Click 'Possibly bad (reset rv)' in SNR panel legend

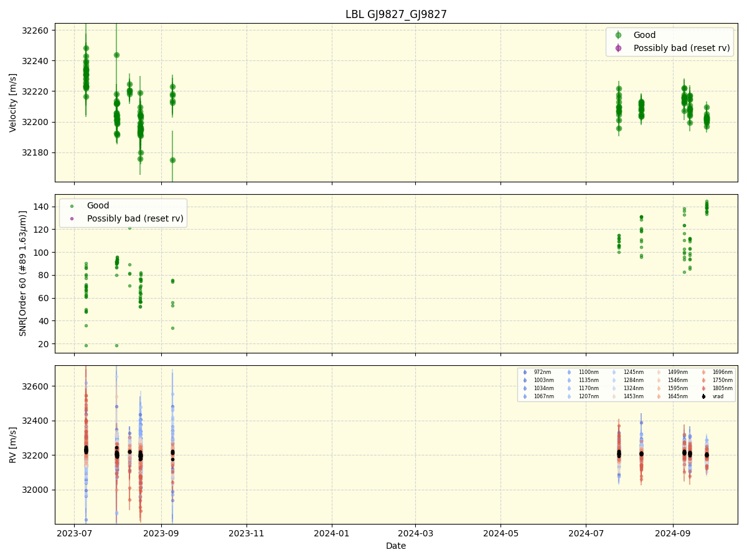tap(135, 218)
